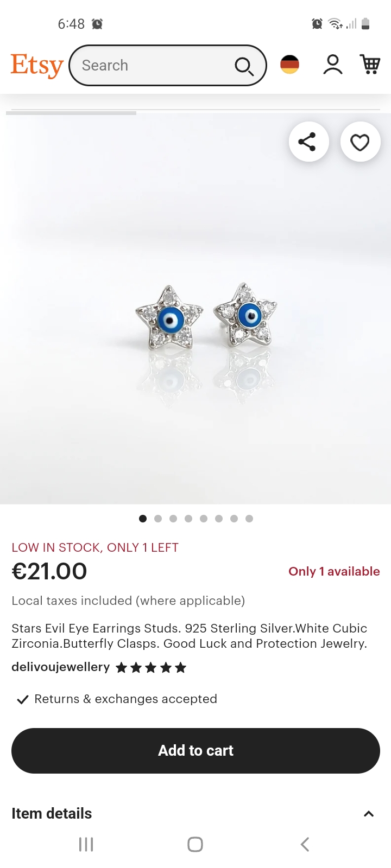391x868 pixels.
Task: Open the shopping cart icon
Action: (370, 64)
